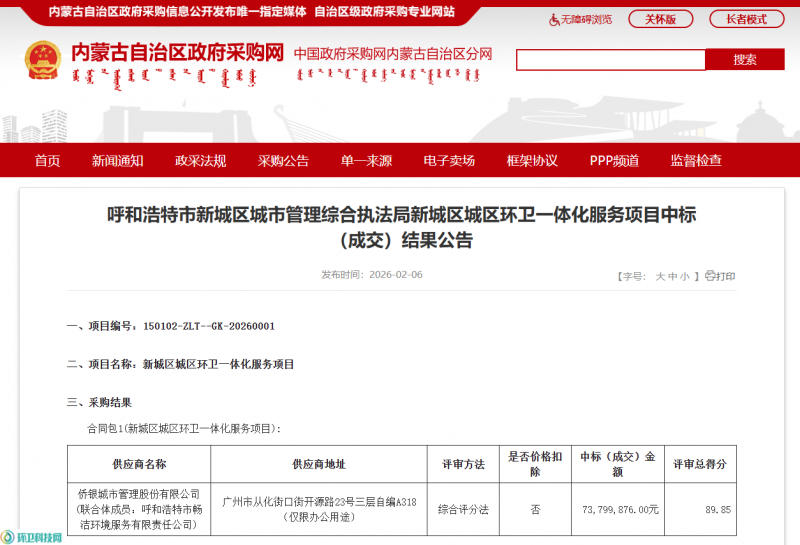Click the 环卫科技网 watermark logo

pyautogui.click(x=33, y=537)
